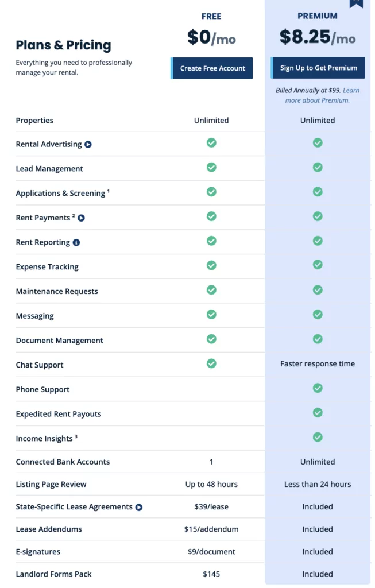Click Premium checkmark for Income Insights
Image resolution: width=375 pixels, height=588 pixels.
318,437
